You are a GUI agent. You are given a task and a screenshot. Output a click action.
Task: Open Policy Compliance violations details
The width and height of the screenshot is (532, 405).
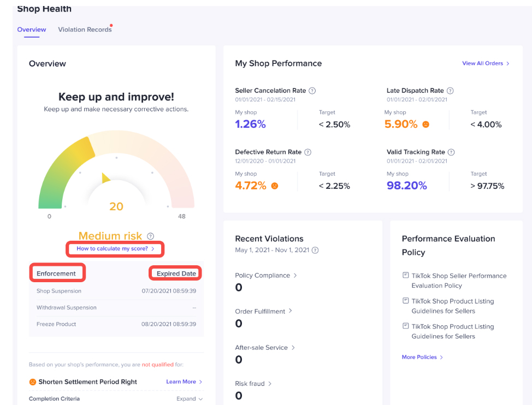(x=266, y=276)
